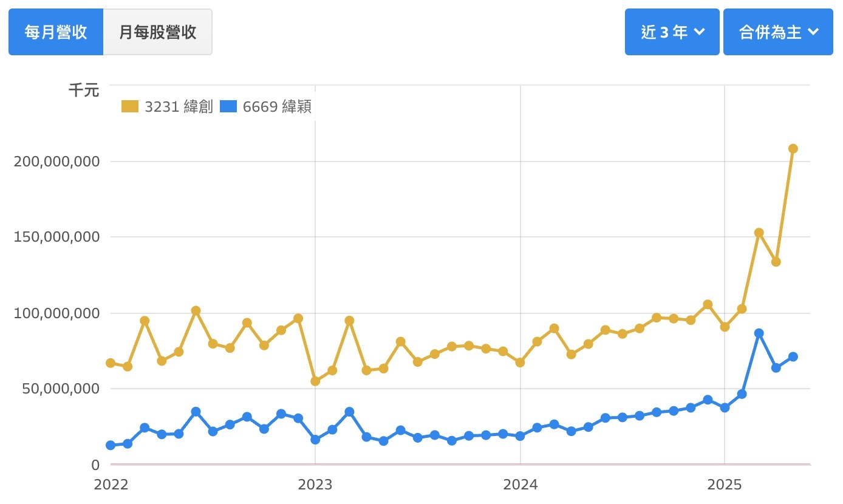Click the 200,000,000 y-axis label
This screenshot has width=843, height=504.
coord(56,162)
